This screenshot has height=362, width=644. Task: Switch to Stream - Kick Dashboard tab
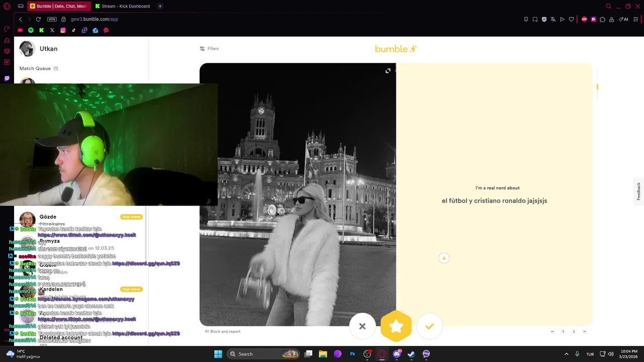tap(123, 6)
